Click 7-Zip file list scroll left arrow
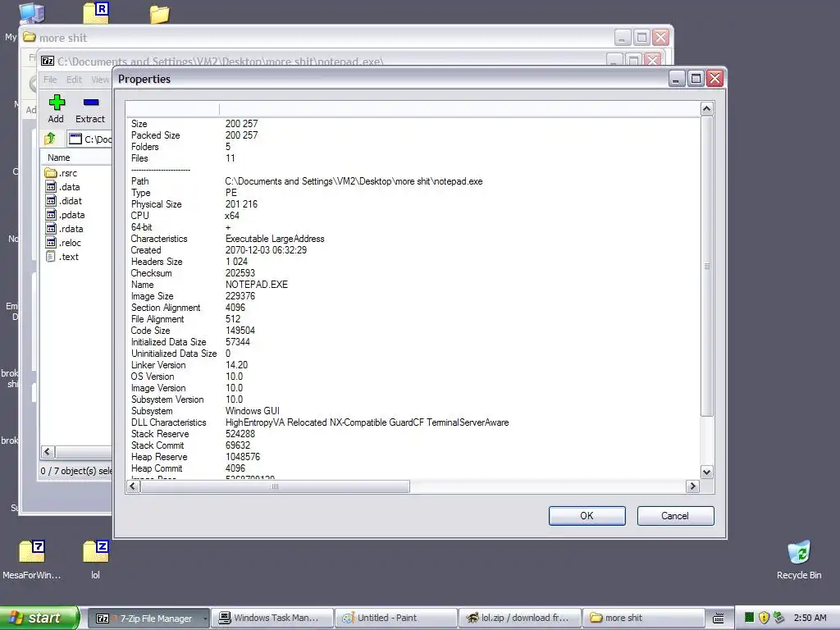 coord(48,452)
